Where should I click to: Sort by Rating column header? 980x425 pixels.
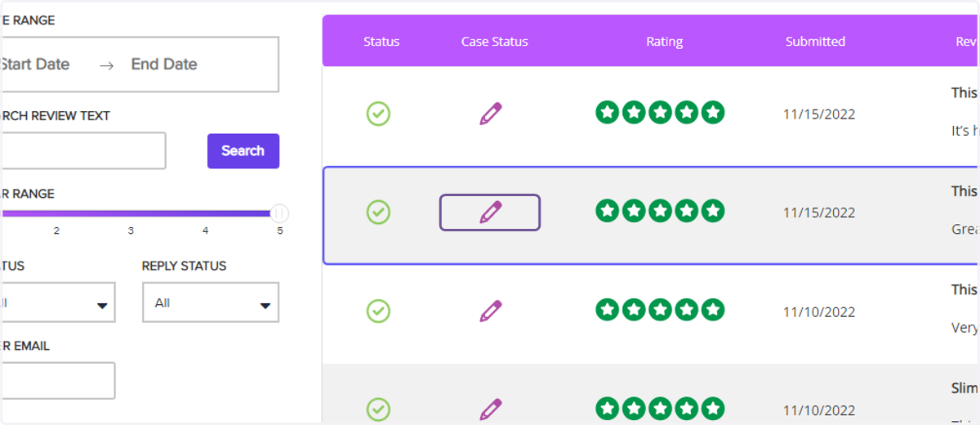(x=664, y=41)
